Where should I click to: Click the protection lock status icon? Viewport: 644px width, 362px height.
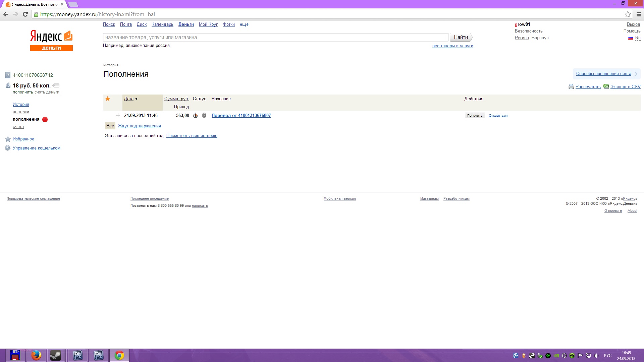point(204,115)
